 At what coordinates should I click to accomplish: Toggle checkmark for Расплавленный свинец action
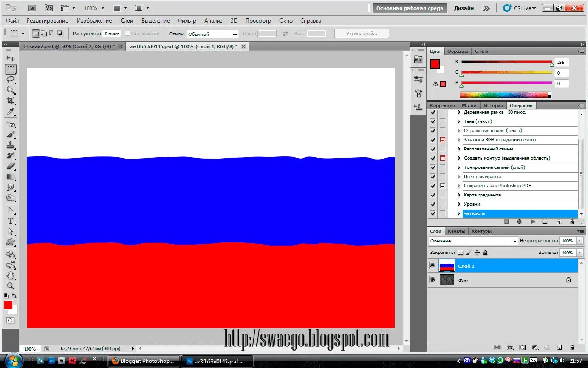pos(433,149)
